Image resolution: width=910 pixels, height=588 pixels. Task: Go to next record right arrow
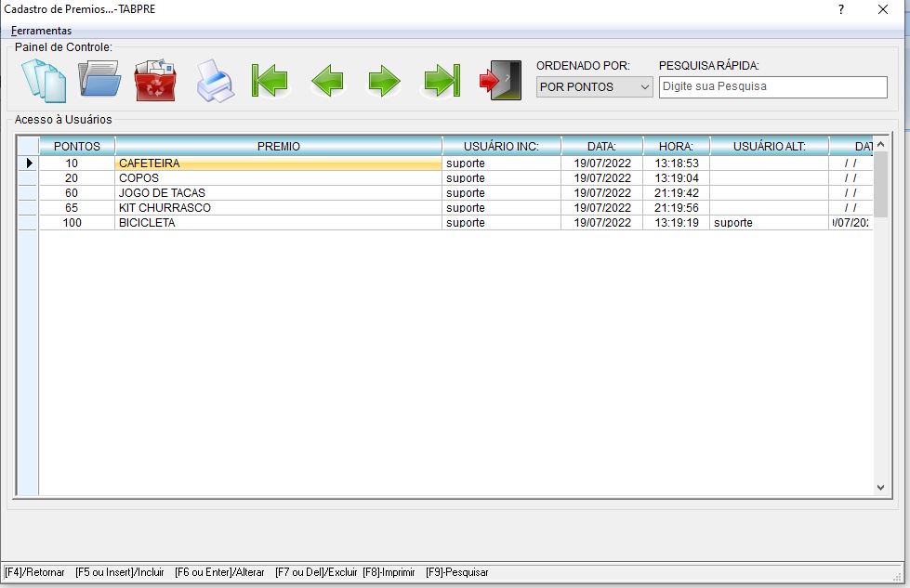click(x=384, y=81)
